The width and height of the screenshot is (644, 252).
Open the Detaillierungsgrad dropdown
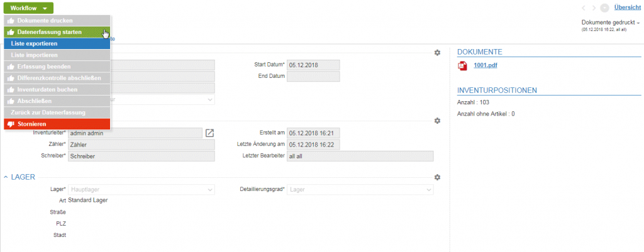coord(360,190)
